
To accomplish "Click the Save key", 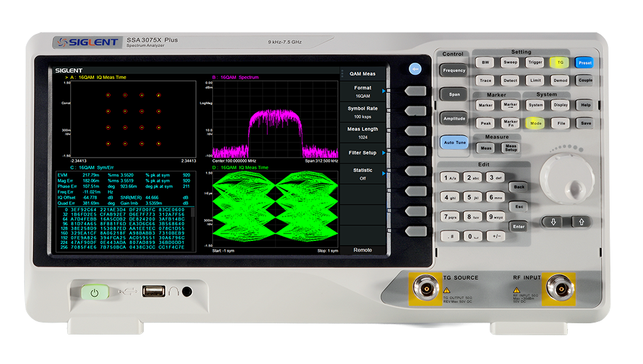I will (586, 123).
